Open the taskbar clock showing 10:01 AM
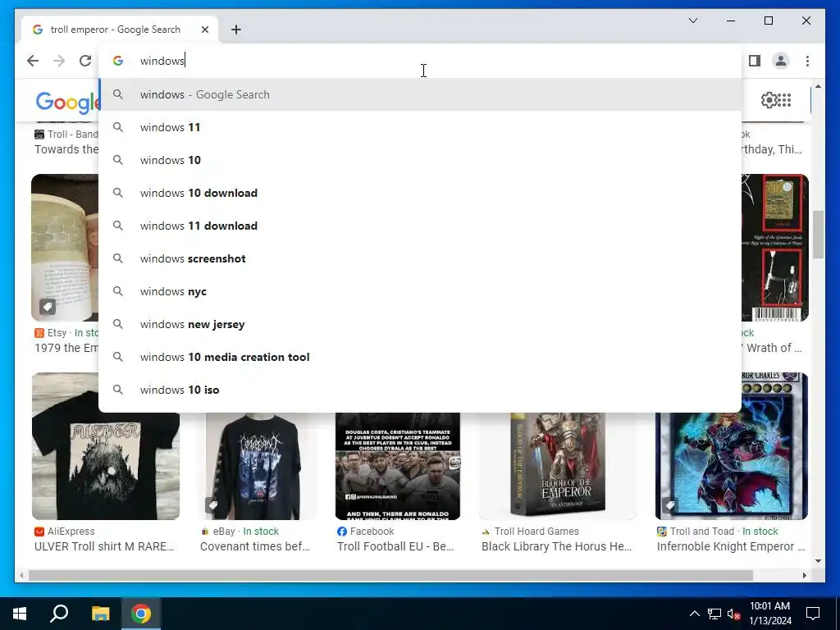840x630 pixels. click(769, 614)
